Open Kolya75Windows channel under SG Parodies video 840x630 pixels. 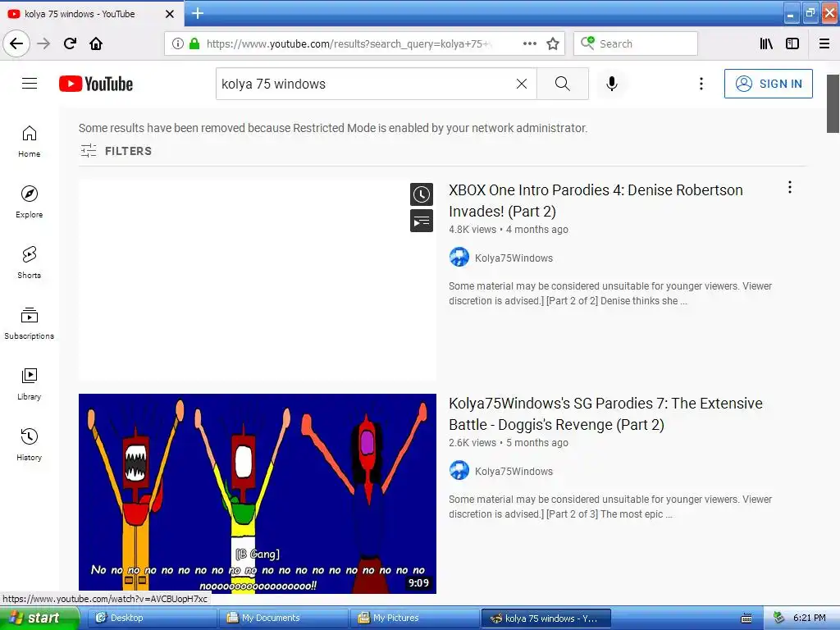pos(514,472)
